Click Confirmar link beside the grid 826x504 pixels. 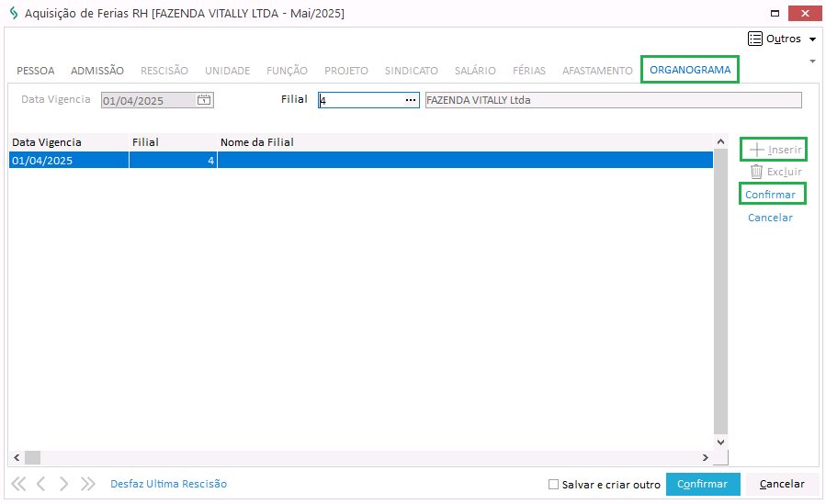coord(770,195)
